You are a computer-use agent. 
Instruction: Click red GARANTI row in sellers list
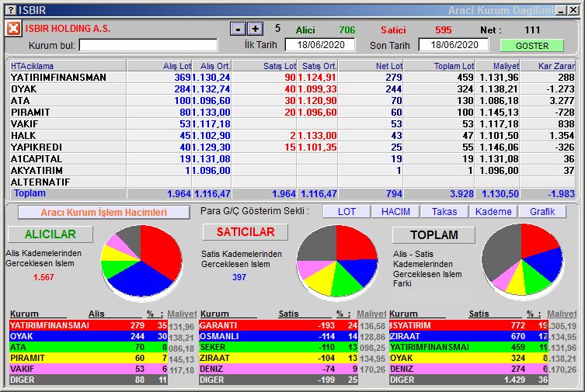(278, 325)
